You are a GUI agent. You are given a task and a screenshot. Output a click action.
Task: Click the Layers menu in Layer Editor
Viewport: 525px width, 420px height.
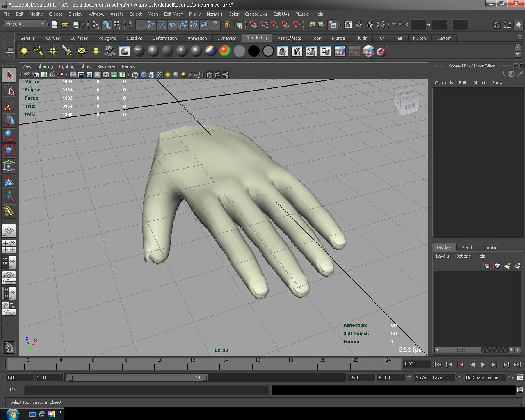(443, 256)
